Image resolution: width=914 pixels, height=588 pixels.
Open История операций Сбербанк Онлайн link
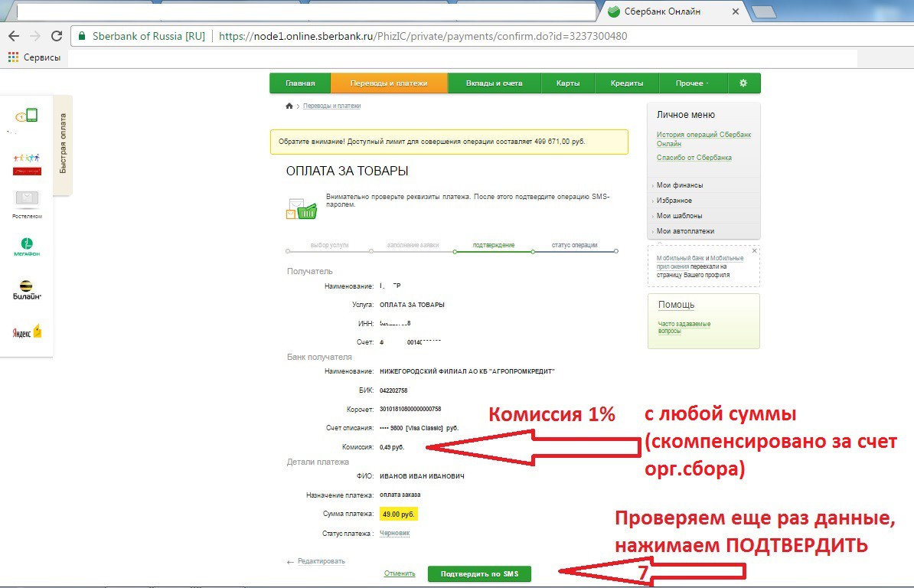tap(703, 139)
